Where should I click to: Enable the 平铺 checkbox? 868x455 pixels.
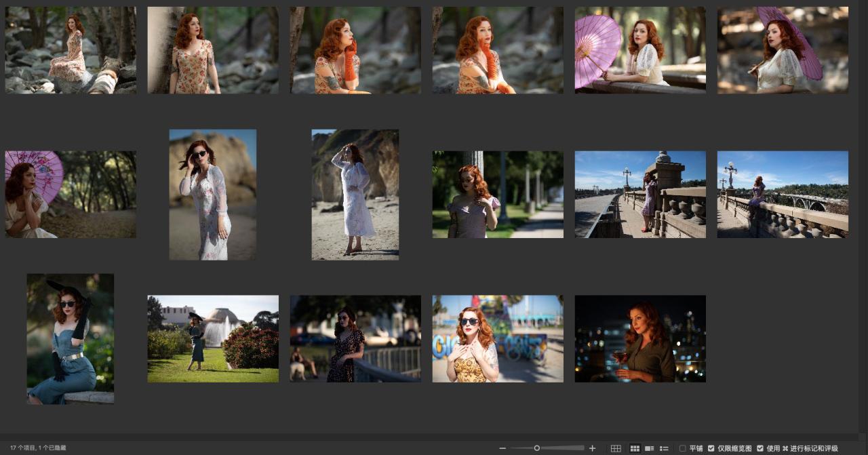click(683, 448)
